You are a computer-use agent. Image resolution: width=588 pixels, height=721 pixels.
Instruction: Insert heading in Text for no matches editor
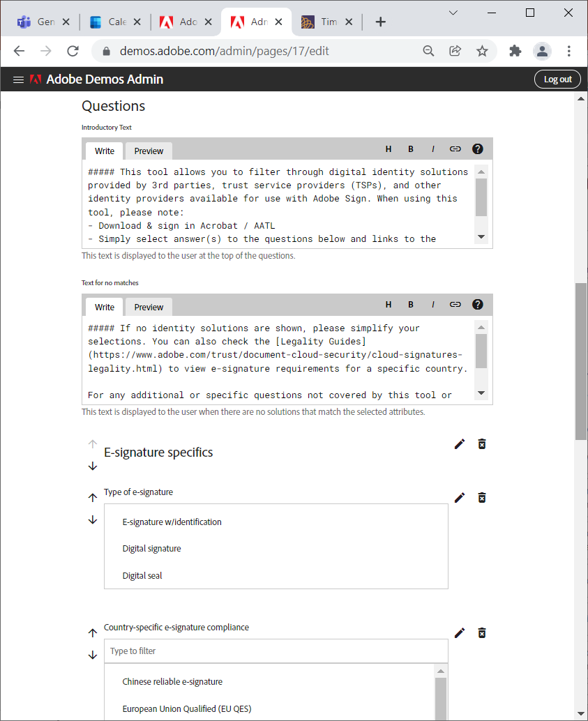click(x=389, y=305)
